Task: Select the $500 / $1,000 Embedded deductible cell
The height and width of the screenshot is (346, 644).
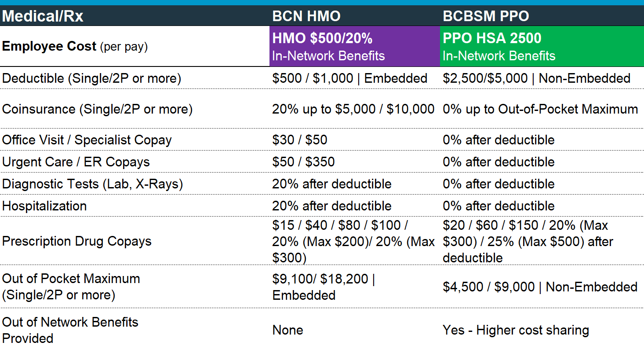Action: pos(349,78)
